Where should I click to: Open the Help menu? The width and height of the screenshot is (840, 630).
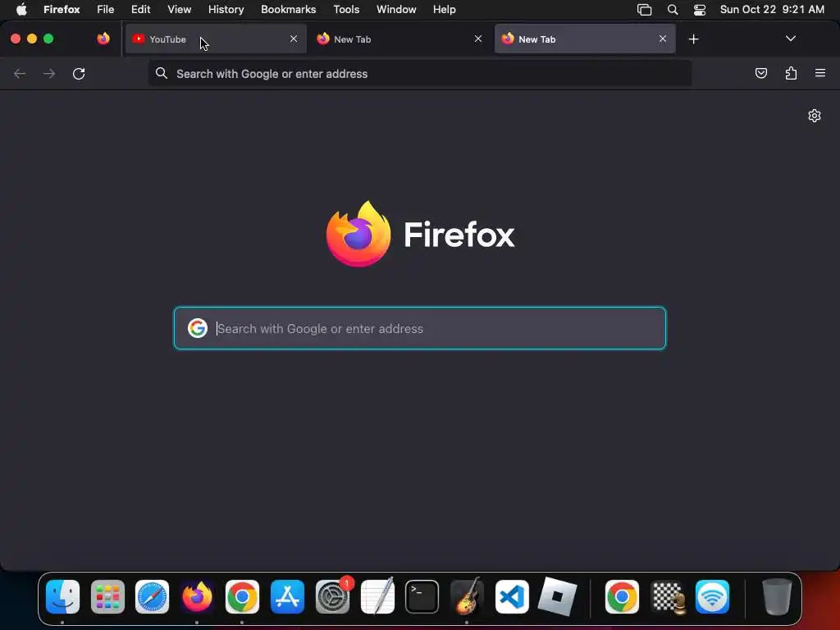[444, 9]
